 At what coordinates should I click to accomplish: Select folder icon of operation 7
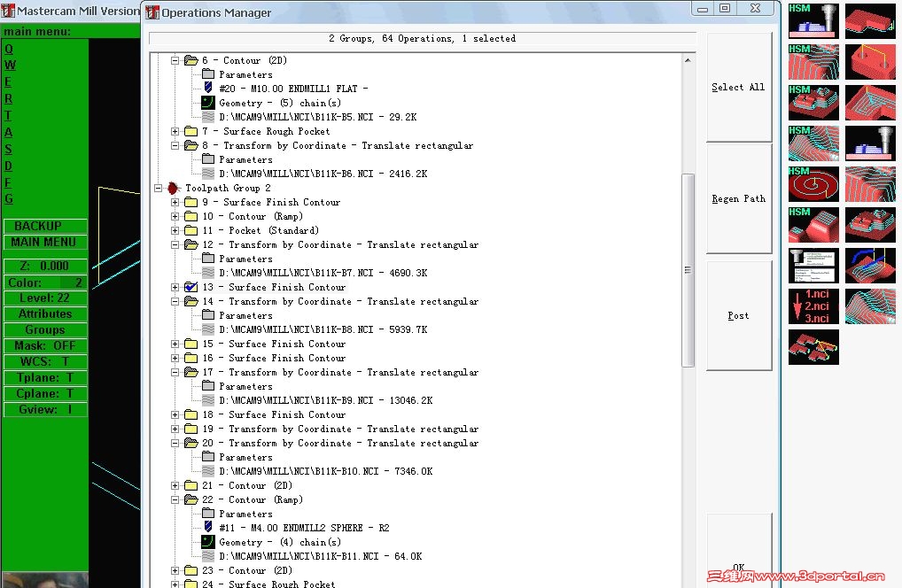[x=191, y=132]
